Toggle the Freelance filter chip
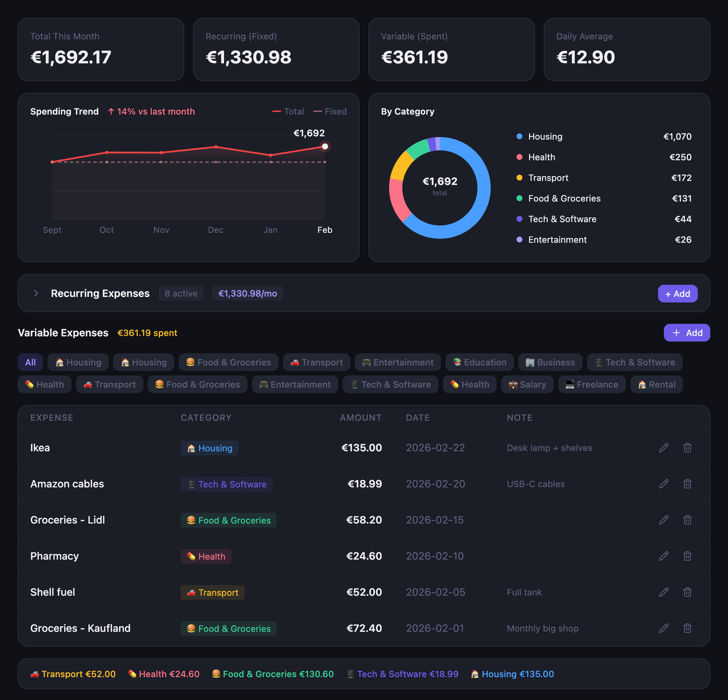Image resolution: width=728 pixels, height=700 pixels. tap(591, 384)
